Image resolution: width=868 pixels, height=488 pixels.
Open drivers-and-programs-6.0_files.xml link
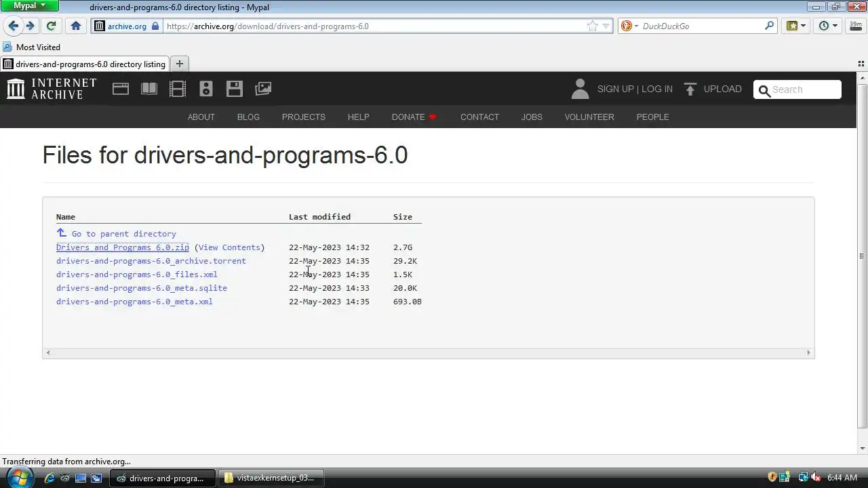[137, 274]
